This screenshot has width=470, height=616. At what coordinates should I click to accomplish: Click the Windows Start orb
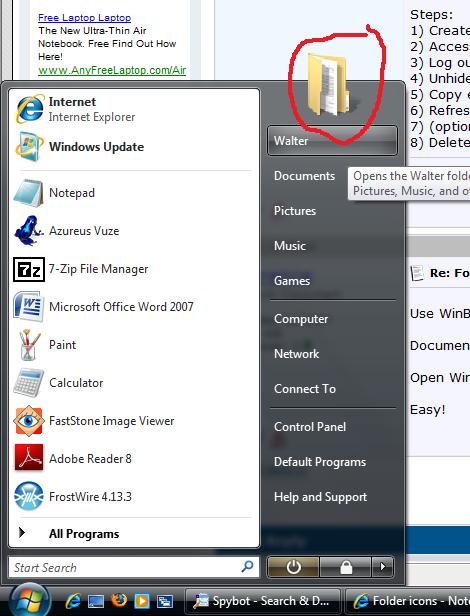tap(29, 600)
